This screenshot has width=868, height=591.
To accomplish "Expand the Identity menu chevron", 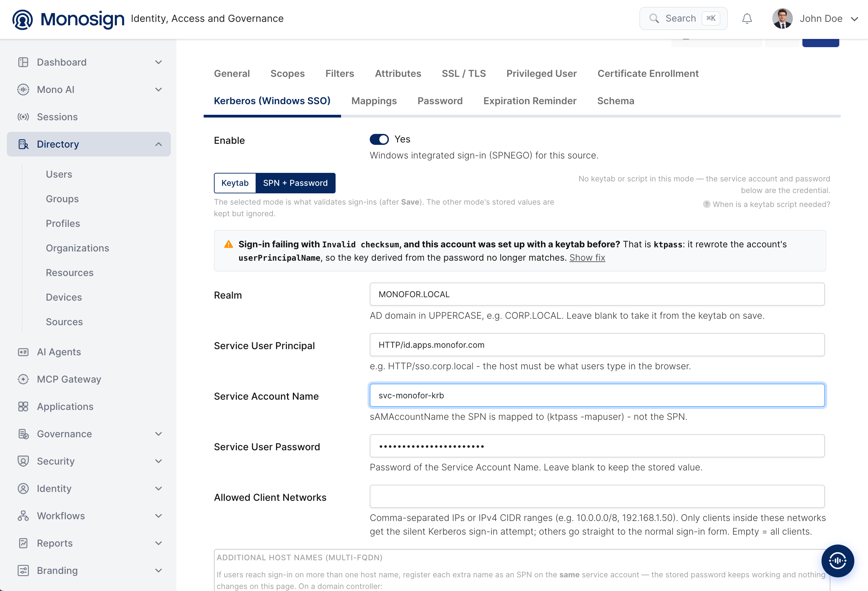I will click(158, 488).
